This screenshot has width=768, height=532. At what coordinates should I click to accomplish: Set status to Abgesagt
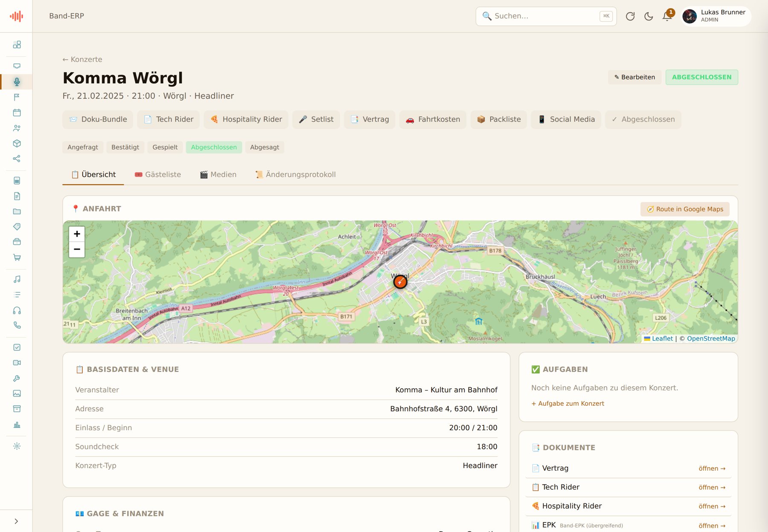(265, 147)
